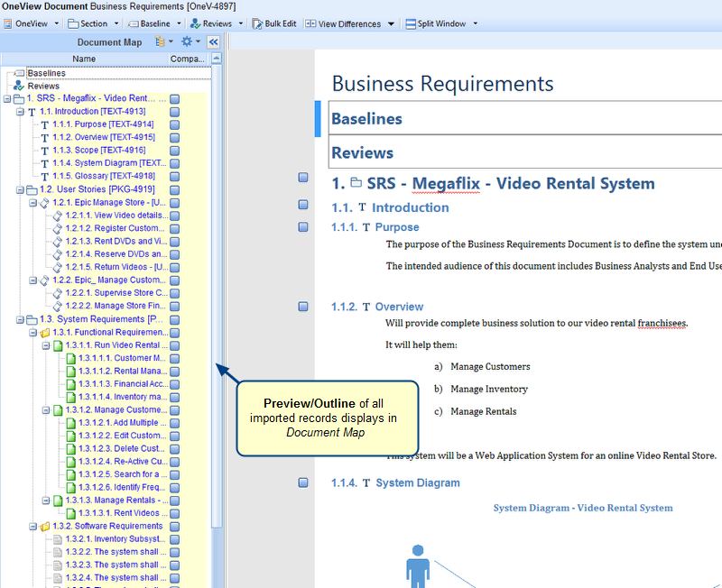Open the Baseline toolbar menu
722x588 pixels.
click(153, 23)
